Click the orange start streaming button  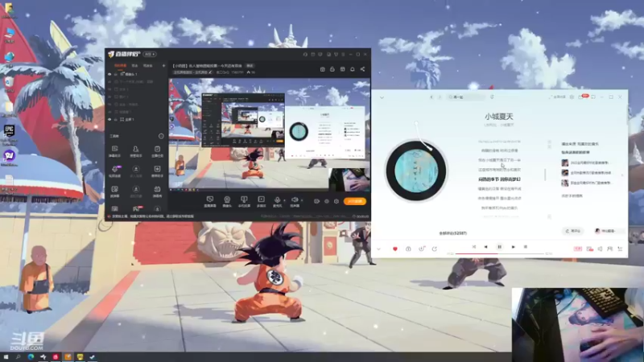(x=355, y=202)
